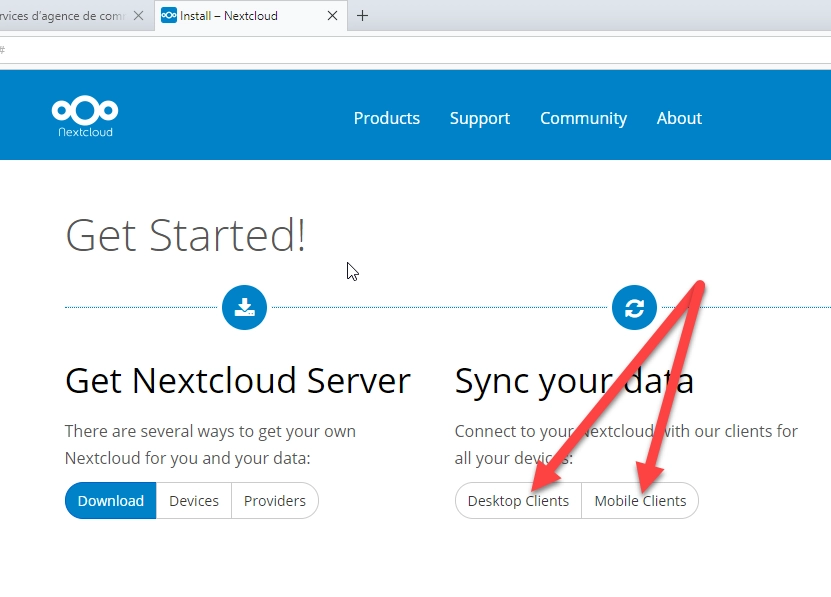The image size is (831, 597).
Task: Select the Devices option
Action: click(194, 501)
